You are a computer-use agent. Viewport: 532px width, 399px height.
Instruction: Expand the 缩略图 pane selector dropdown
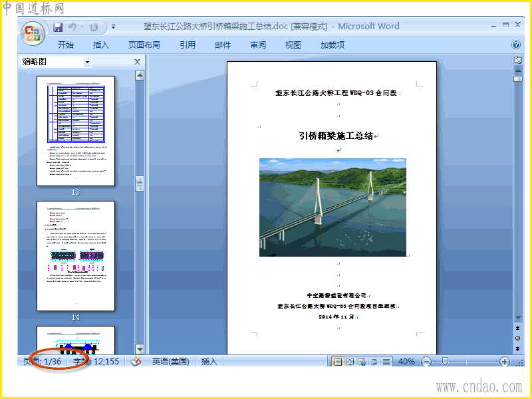point(88,62)
